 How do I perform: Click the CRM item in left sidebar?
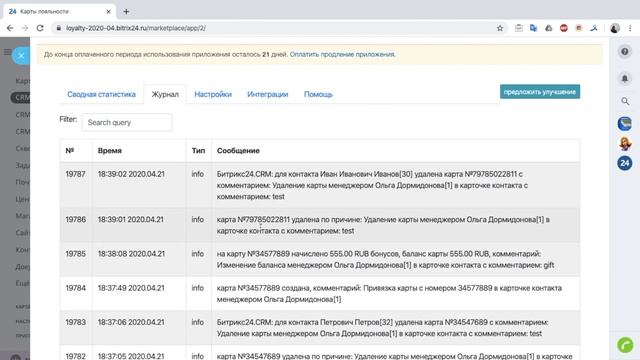pos(20,98)
